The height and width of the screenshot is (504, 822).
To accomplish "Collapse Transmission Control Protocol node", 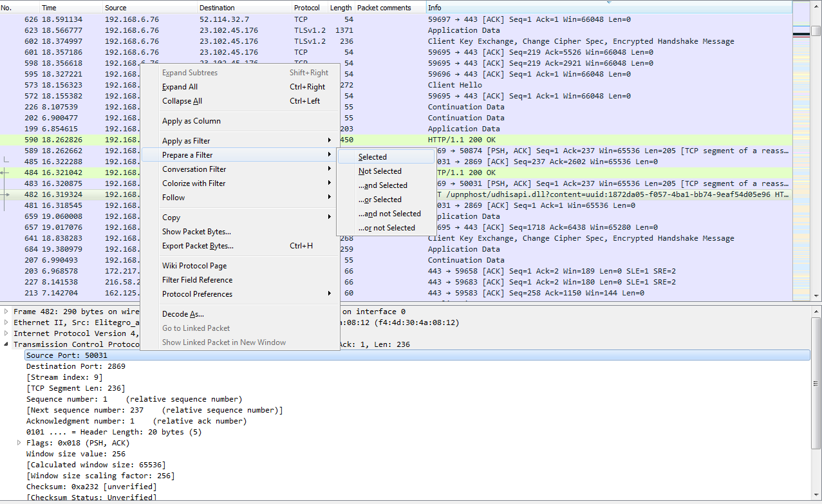I will 7,344.
